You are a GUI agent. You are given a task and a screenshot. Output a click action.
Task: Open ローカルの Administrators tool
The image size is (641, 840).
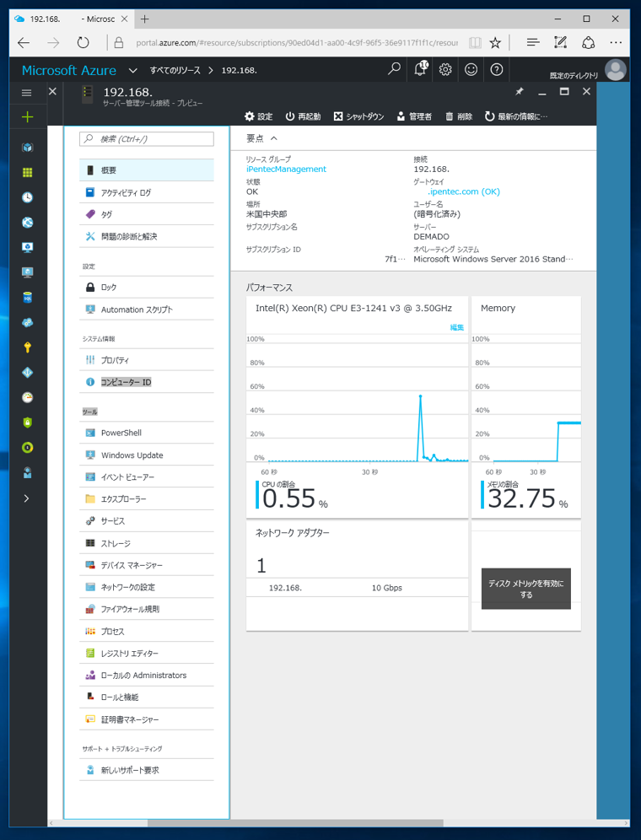(146, 675)
